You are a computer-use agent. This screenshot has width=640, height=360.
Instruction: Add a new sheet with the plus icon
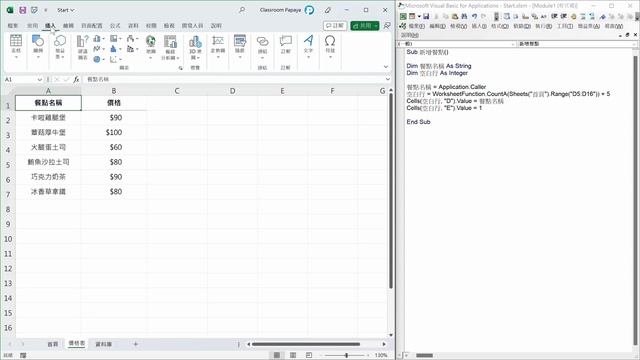click(136, 344)
